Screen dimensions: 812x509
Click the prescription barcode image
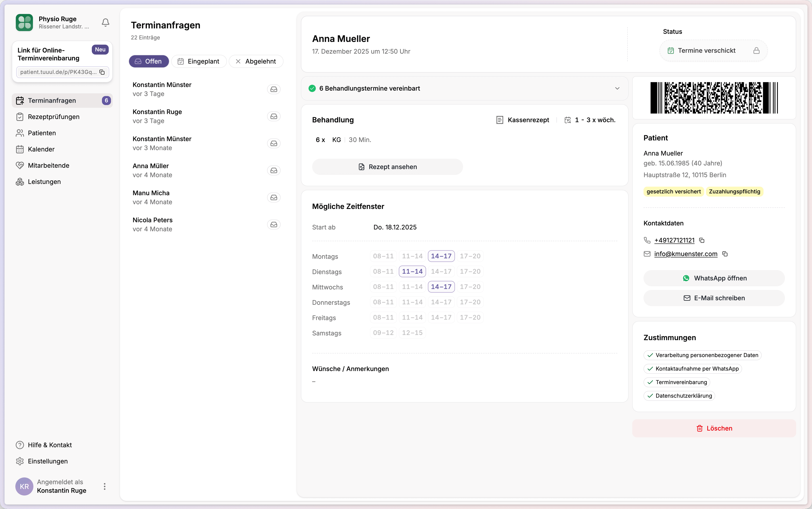714,98
